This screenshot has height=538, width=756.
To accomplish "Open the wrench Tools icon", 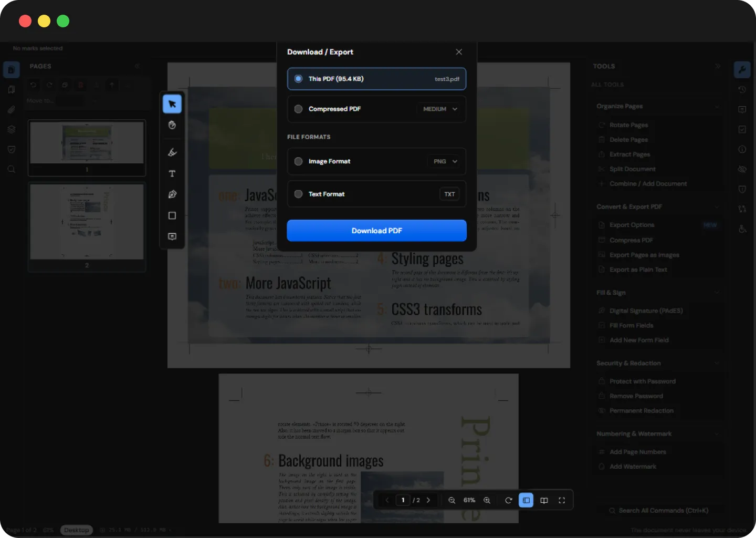I will (x=742, y=69).
